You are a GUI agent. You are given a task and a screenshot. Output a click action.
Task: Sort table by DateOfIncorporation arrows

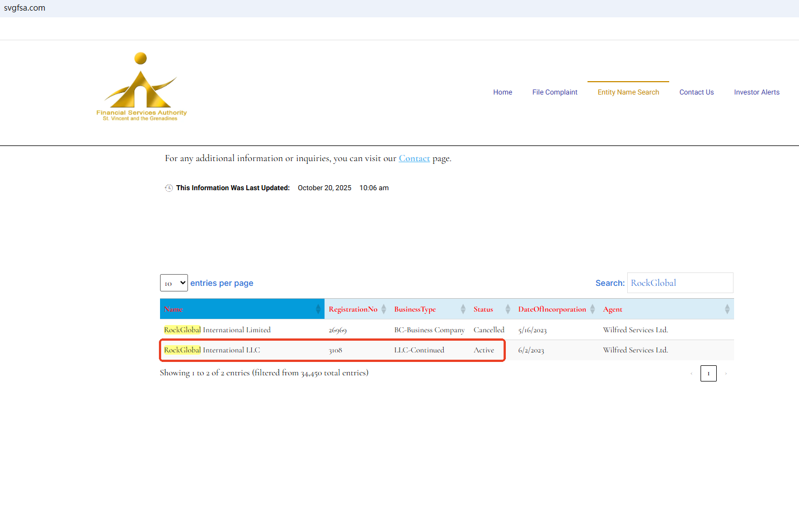pyautogui.click(x=593, y=309)
